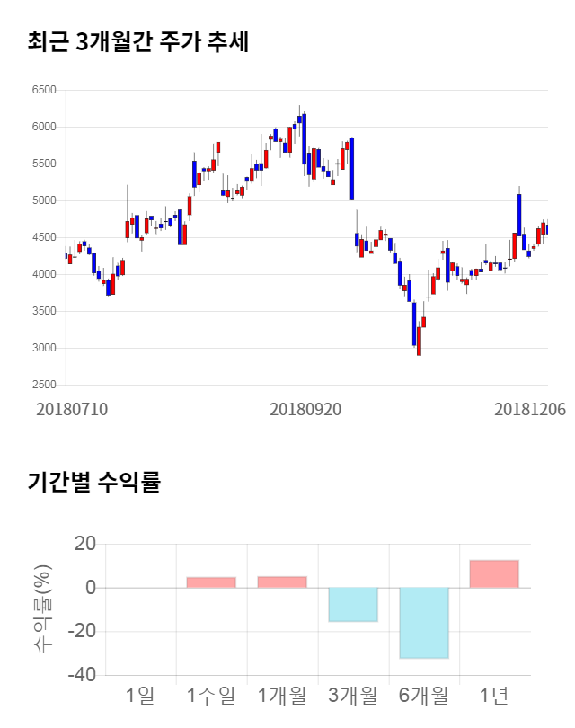
Task: Click the 4500 price axis label
Action: click(43, 237)
